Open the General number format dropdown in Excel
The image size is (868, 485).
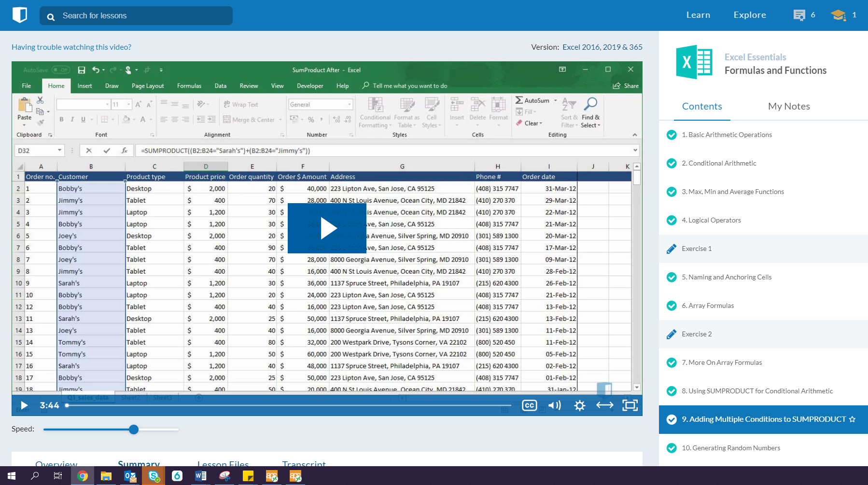click(350, 105)
